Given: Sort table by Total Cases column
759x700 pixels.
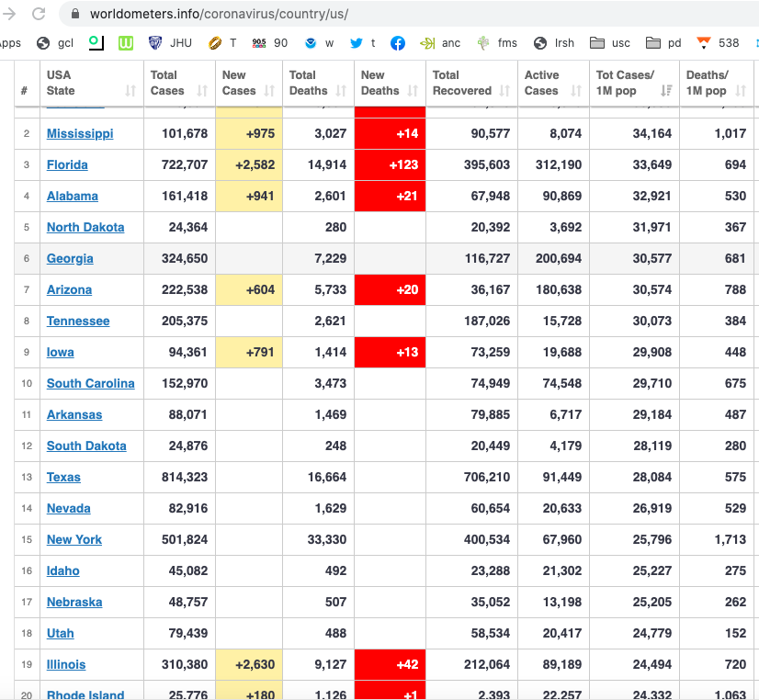Looking at the screenshot, I should (202, 90).
